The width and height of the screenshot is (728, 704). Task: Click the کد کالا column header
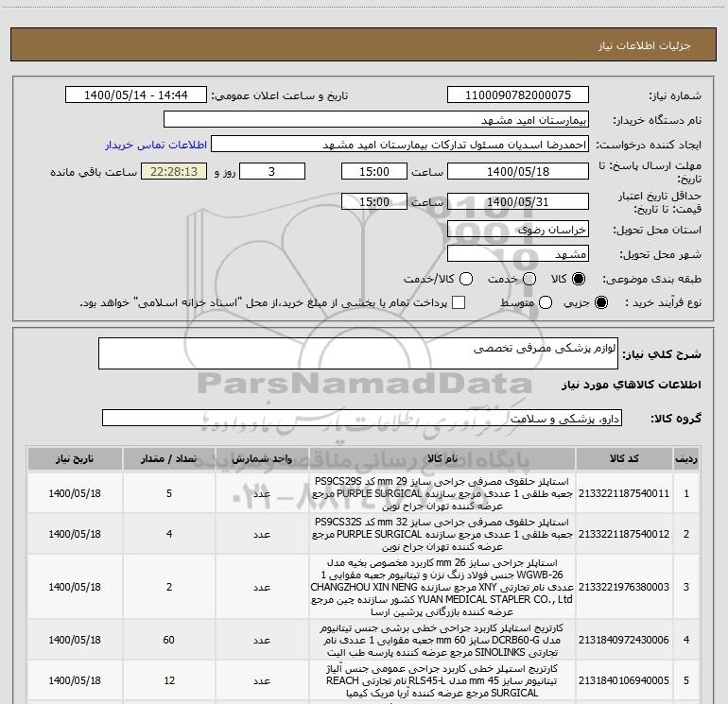click(x=624, y=458)
